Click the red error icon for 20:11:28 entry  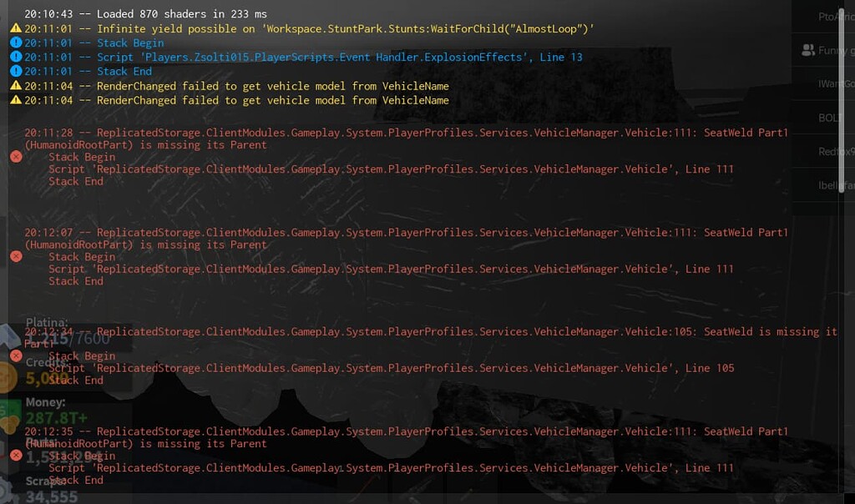click(15, 157)
